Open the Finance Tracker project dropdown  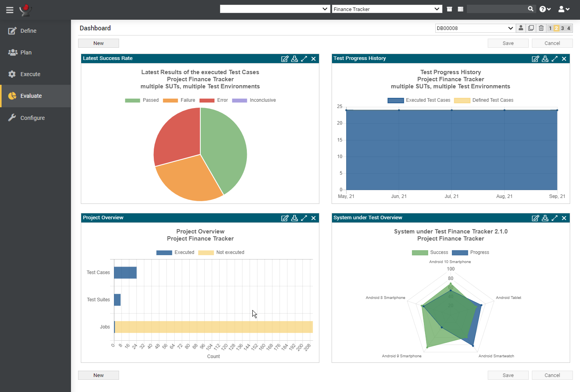pyautogui.click(x=386, y=9)
